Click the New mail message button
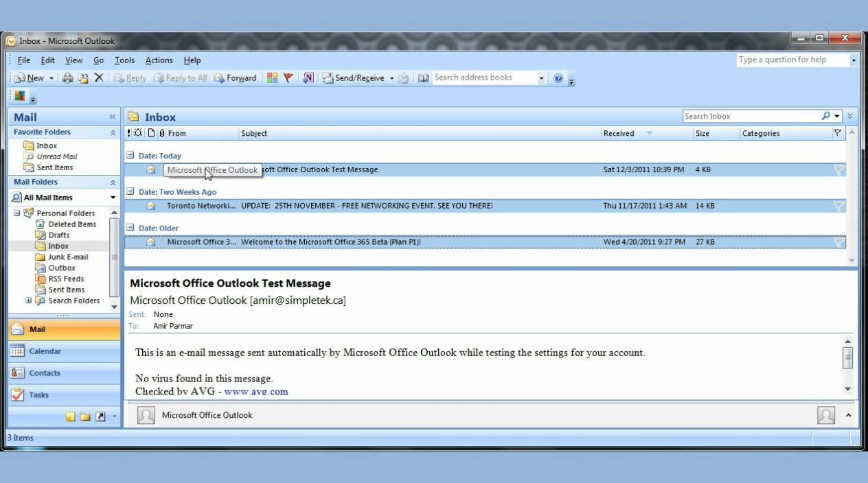 point(29,78)
